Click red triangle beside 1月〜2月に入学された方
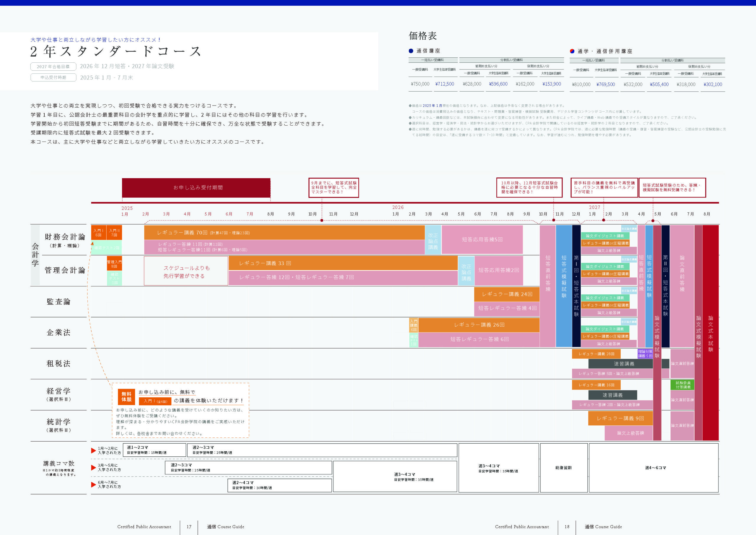The width and height of the screenshot is (756, 535). point(94,451)
